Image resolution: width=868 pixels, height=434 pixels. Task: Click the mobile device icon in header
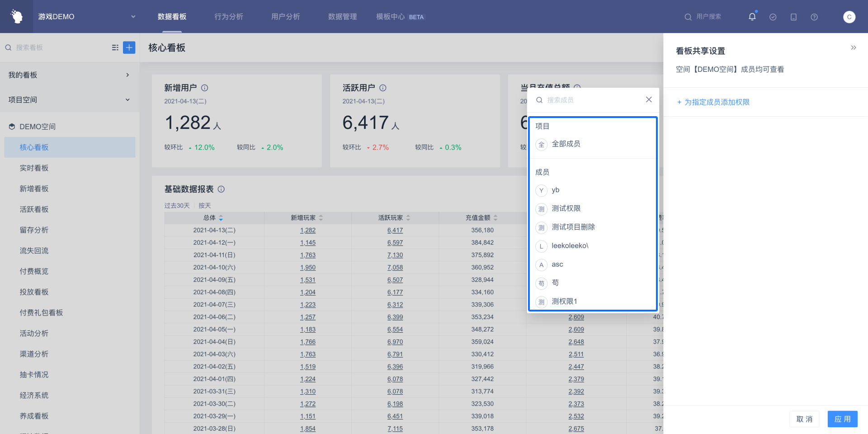point(793,17)
